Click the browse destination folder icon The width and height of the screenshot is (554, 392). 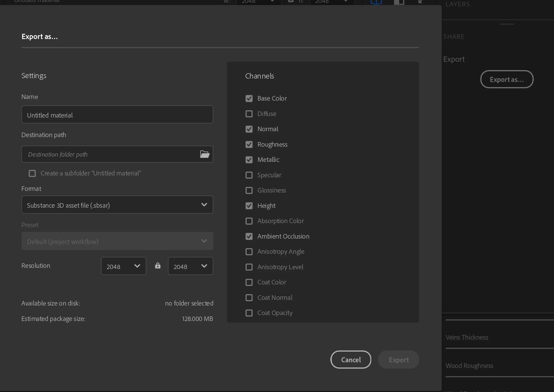tap(205, 154)
